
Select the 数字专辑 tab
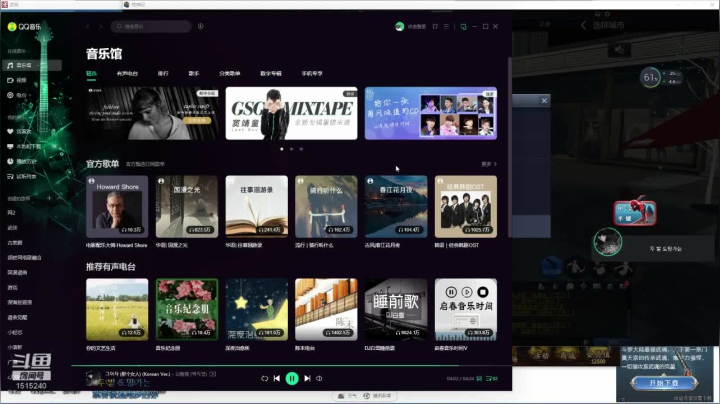[271, 73]
